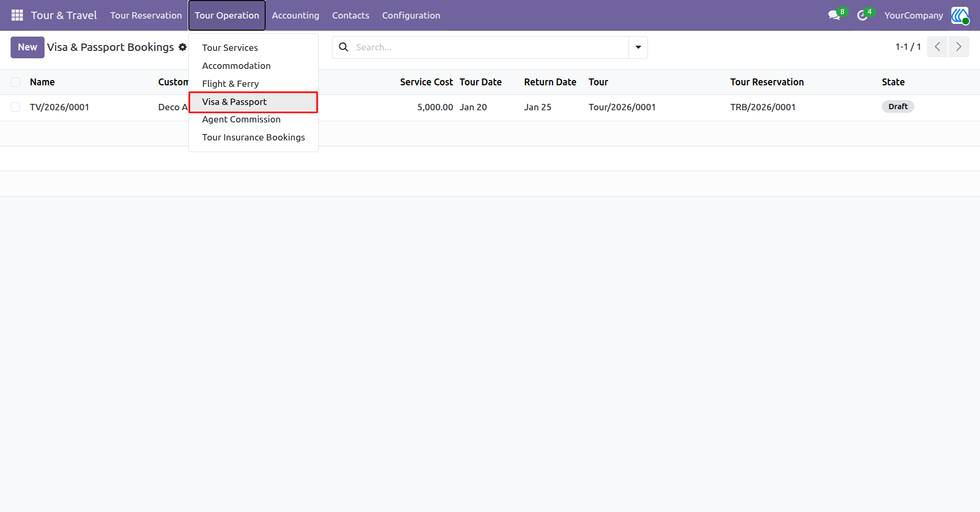Open the Tour Reservation menu
This screenshot has height=512, width=980.
click(x=146, y=15)
